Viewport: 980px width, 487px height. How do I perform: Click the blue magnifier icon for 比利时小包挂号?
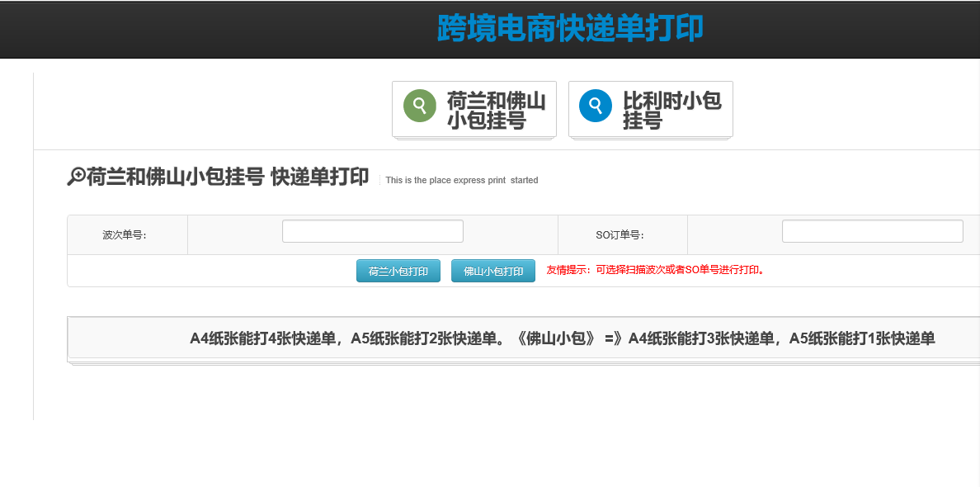coord(595,106)
